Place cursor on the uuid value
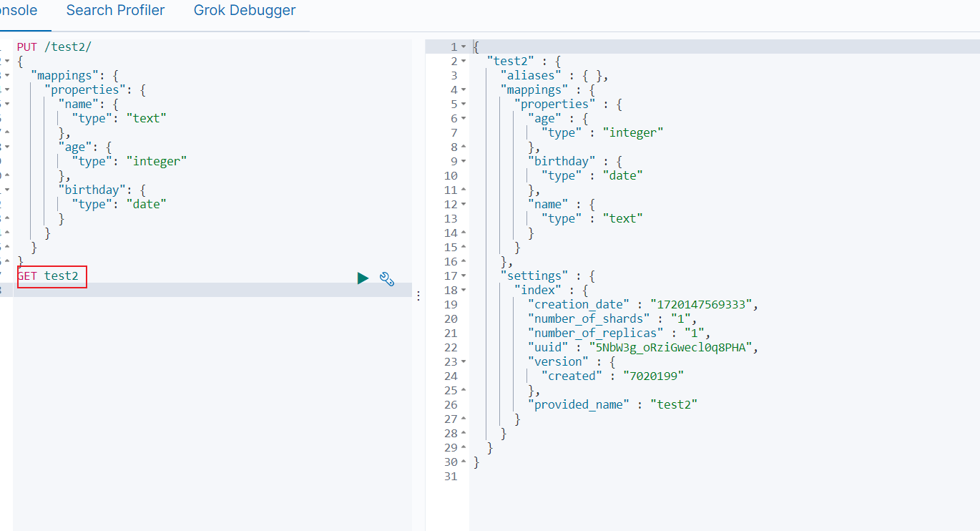 pos(672,347)
